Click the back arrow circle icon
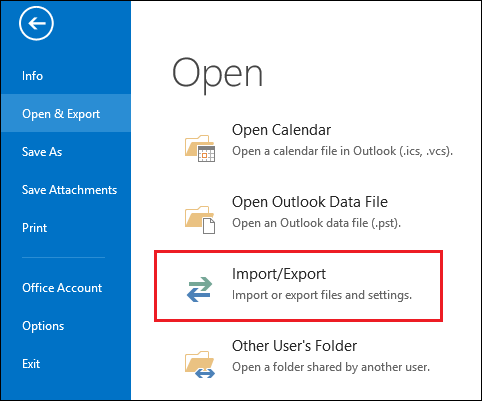Viewport: 482px width, 401px height. [x=36, y=23]
